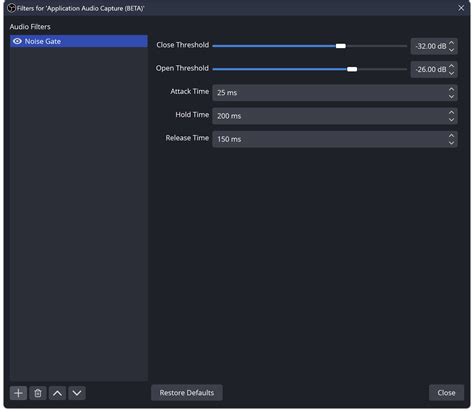Image resolution: width=474 pixels, height=412 pixels.
Task: Click the Hold Time label
Action: click(x=192, y=115)
